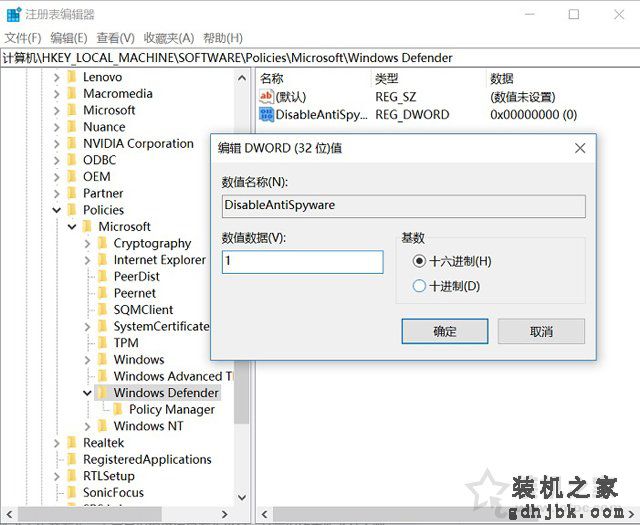The width and height of the screenshot is (640, 525).
Task: Close the Edit DWORD dialog
Action: click(x=580, y=148)
